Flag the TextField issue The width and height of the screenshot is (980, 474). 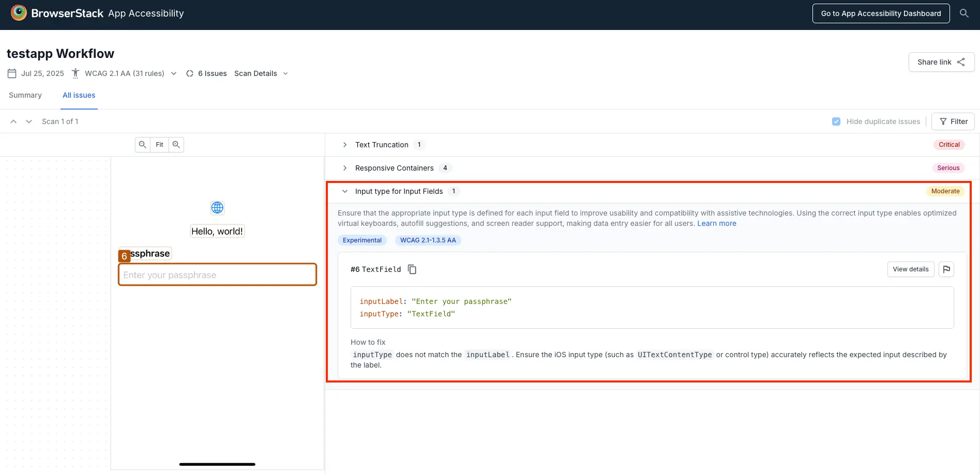click(946, 269)
